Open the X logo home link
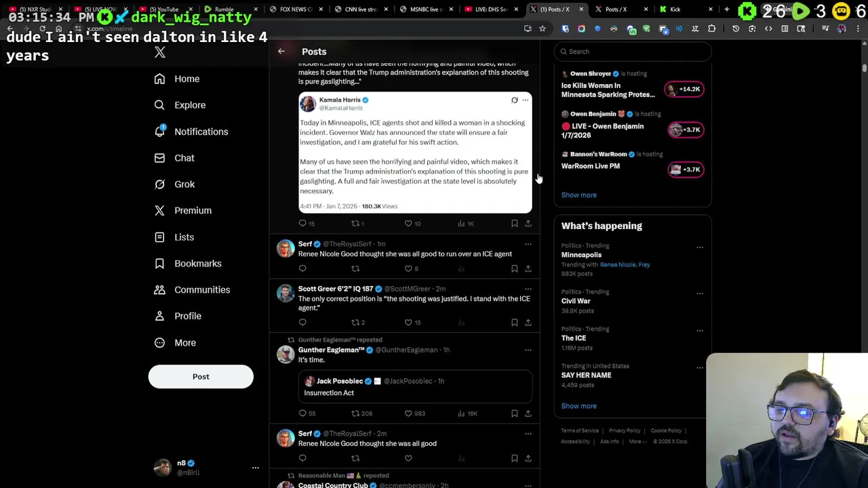The height and width of the screenshot is (488, 868). pos(160,52)
